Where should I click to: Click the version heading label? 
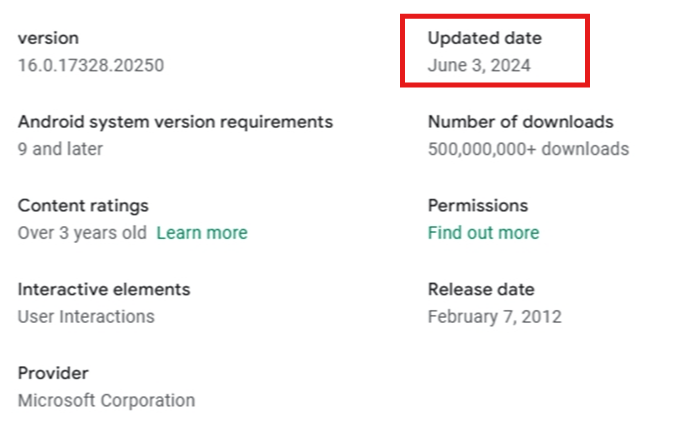tap(48, 38)
